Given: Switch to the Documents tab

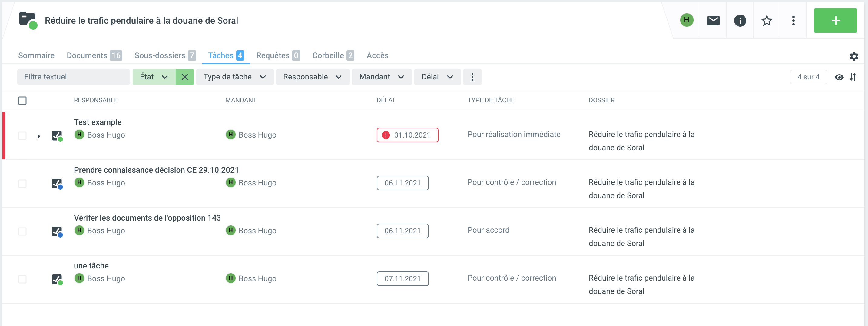Looking at the screenshot, I should tap(94, 55).
